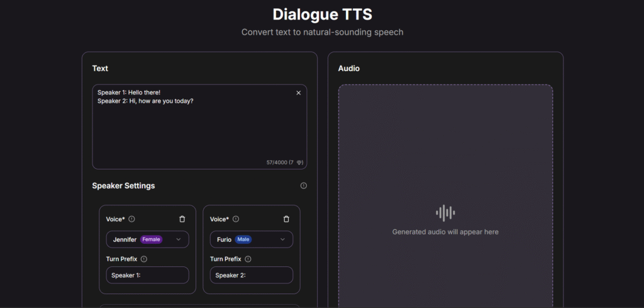
Task: Delete the Furio speaker with the trash icon
Action: pyautogui.click(x=286, y=219)
